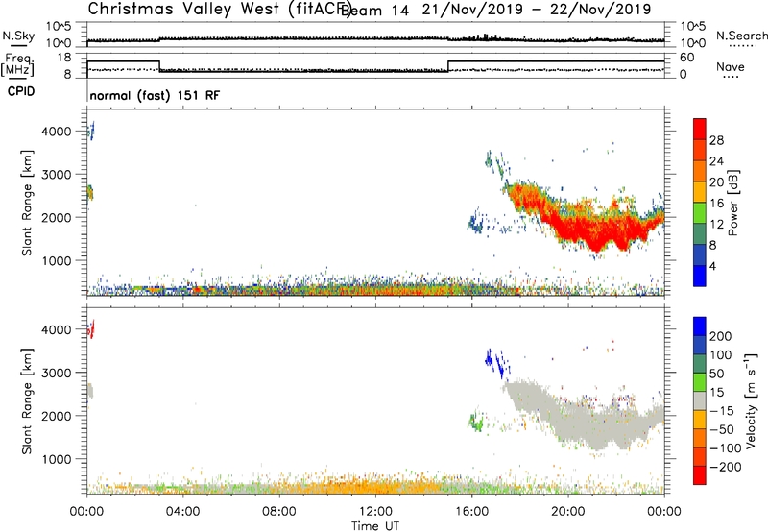The width and height of the screenshot is (768, 532).
Task: Click the 200 label on velocity colorbar
Action: click(x=721, y=336)
